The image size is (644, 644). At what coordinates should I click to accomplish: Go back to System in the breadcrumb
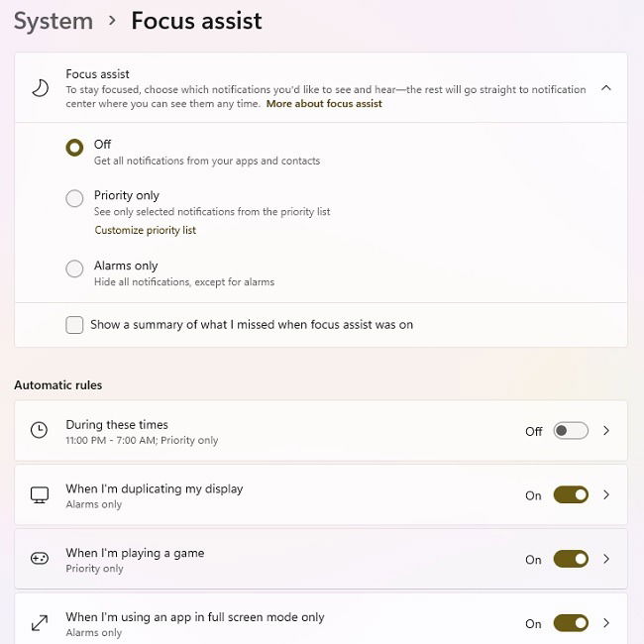coord(54,21)
